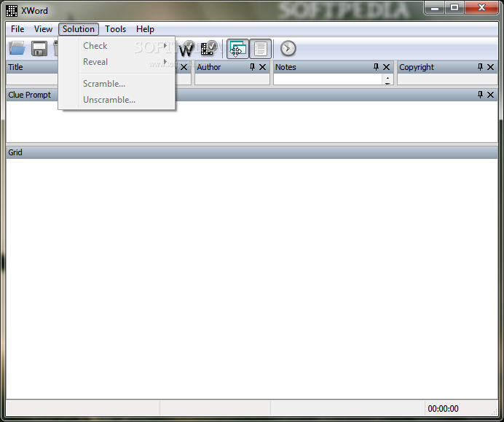Toggle the Edit Layout toolbar button
504x422 pixels.
click(x=238, y=49)
